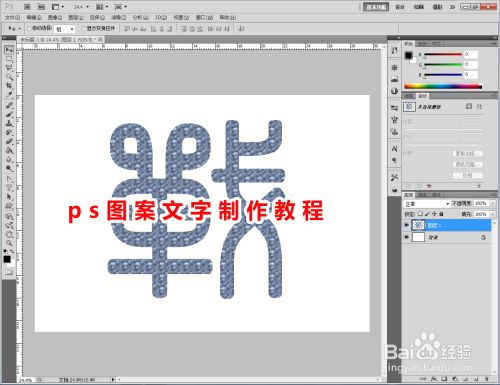
Task: Click the layer style fx icon
Action: click(x=433, y=379)
